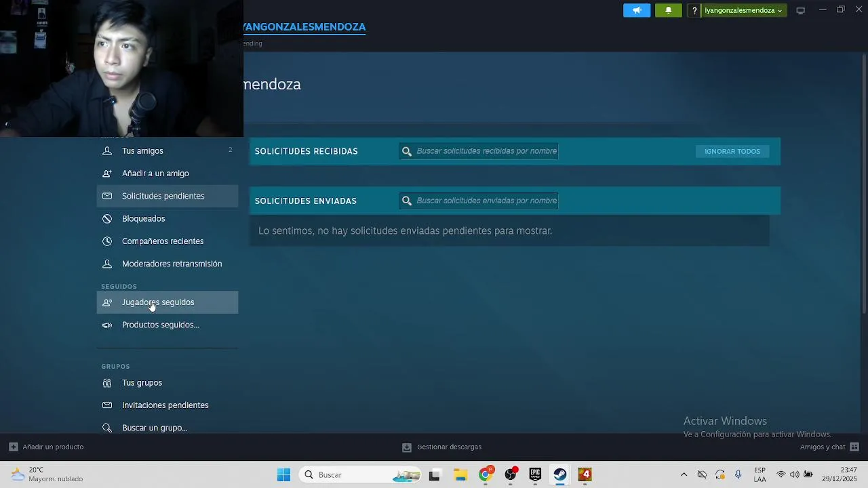Click megaphone icon beside Productos seguidos
The width and height of the screenshot is (868, 488).
tap(107, 325)
